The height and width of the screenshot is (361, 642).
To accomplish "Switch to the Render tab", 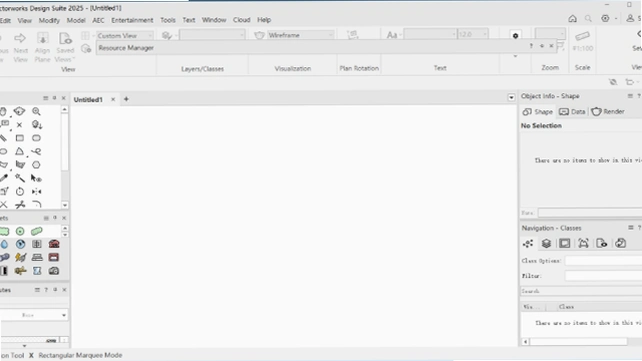I will click(x=608, y=112).
